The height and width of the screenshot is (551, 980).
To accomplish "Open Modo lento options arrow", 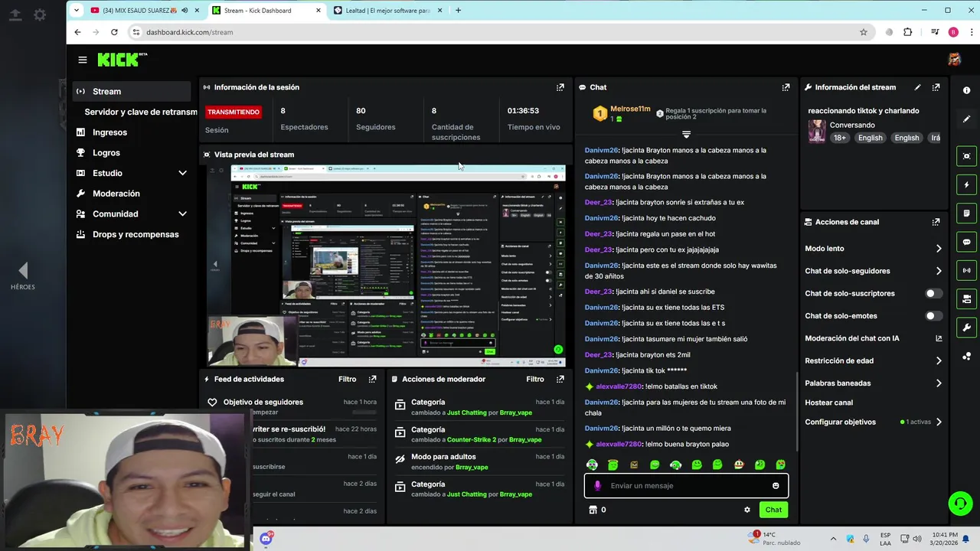I will [939, 249].
